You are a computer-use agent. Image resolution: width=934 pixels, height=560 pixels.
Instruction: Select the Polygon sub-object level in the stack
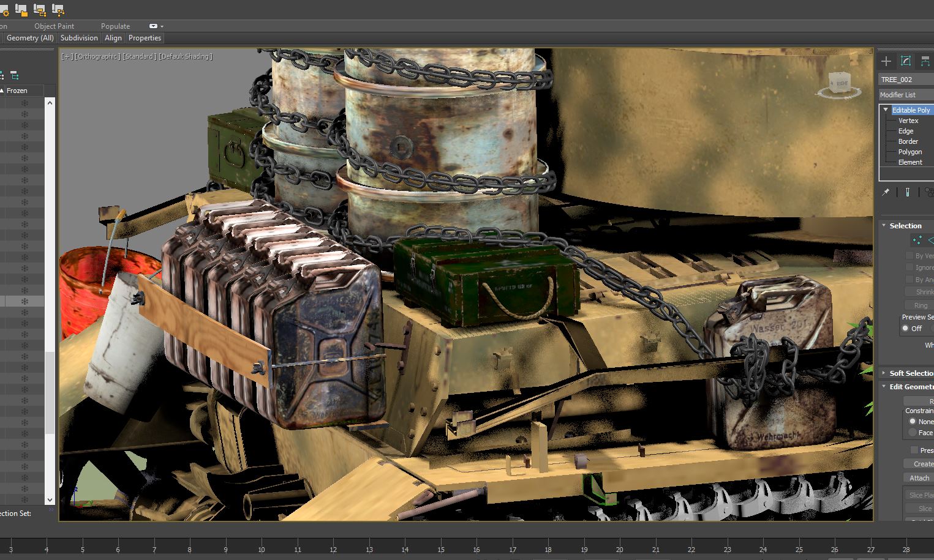tap(910, 152)
